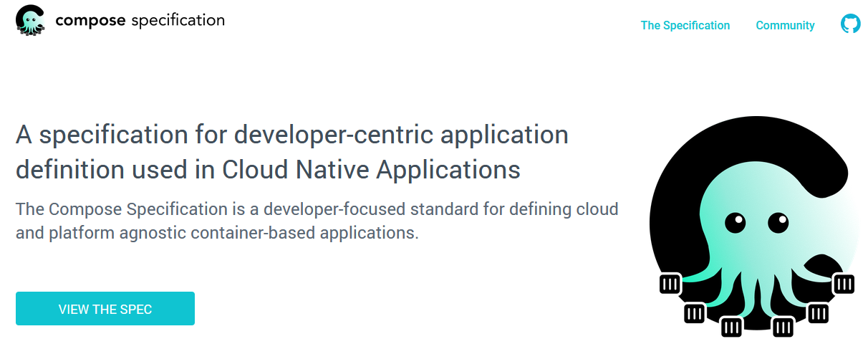Click the text "and platform agnostic container-based applications."
This screenshot has width=868, height=349.
pos(217,233)
